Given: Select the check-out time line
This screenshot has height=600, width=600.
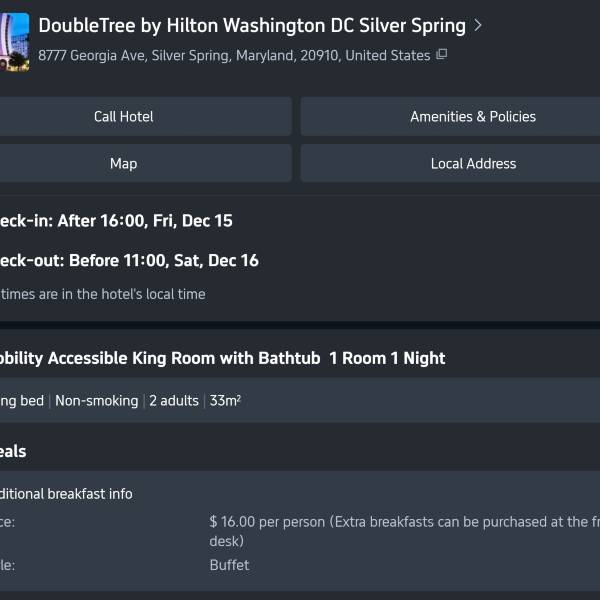Looking at the screenshot, I should [129, 261].
